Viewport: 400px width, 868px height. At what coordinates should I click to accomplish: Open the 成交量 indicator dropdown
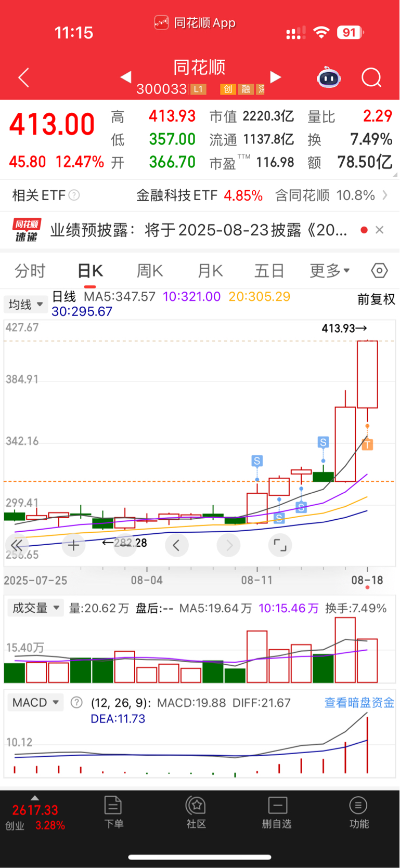point(35,608)
